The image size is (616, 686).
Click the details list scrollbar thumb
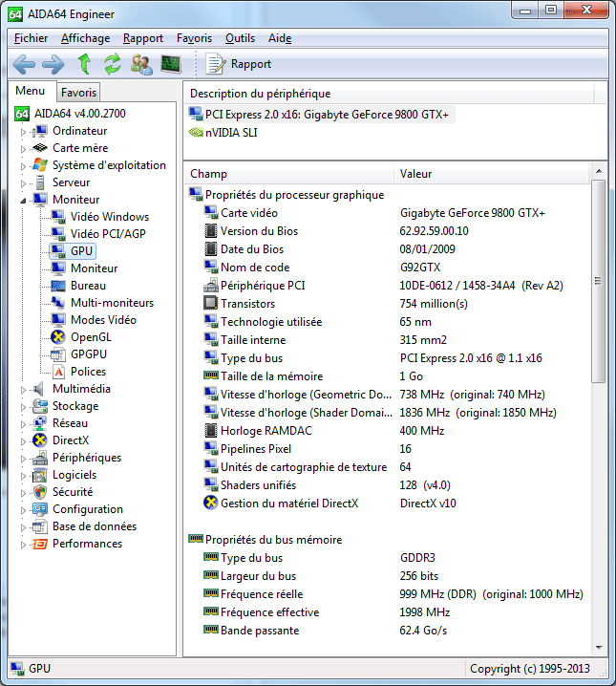pos(599,281)
